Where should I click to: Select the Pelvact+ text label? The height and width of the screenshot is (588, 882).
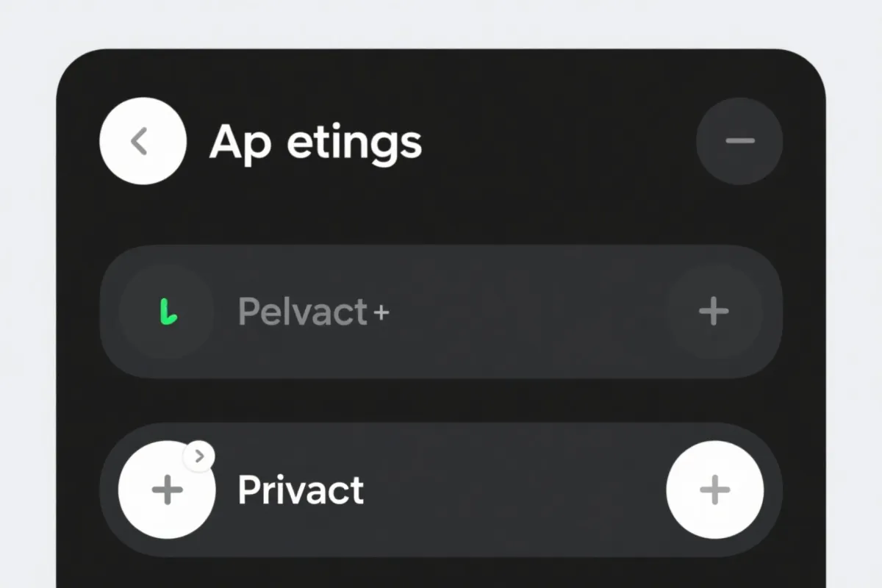pyautogui.click(x=302, y=313)
